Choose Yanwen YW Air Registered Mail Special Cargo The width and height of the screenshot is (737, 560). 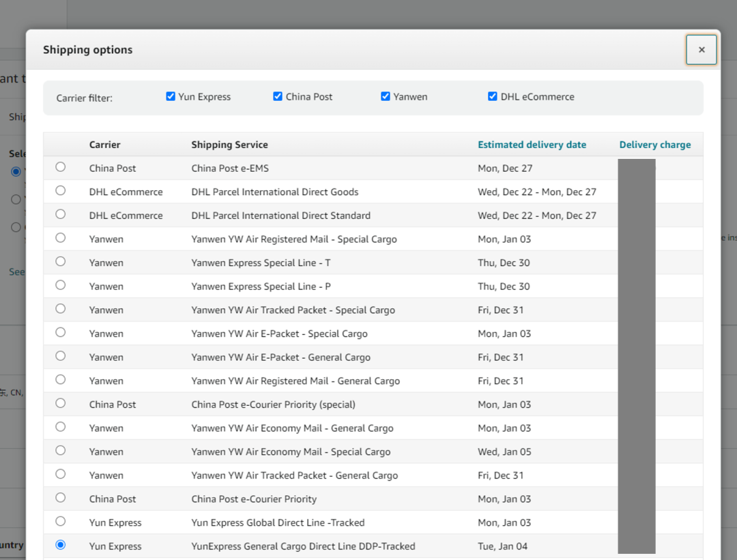point(61,238)
